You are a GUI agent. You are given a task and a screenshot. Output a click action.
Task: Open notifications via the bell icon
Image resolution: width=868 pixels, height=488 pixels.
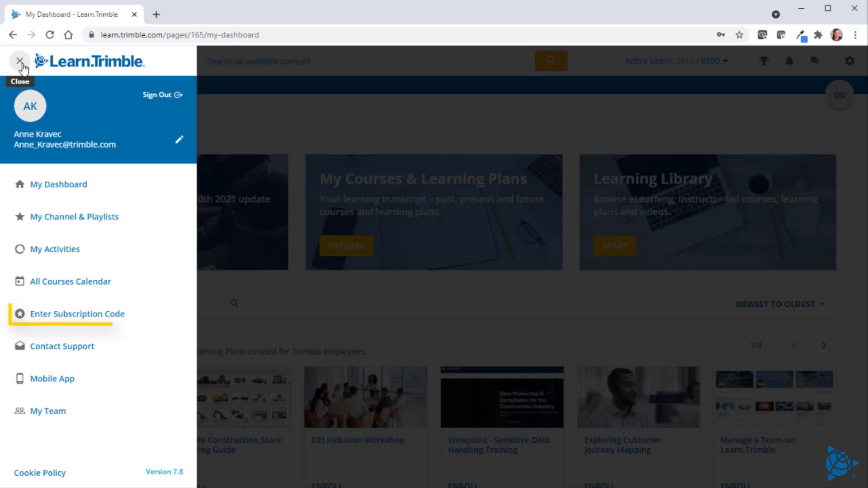[x=789, y=61]
